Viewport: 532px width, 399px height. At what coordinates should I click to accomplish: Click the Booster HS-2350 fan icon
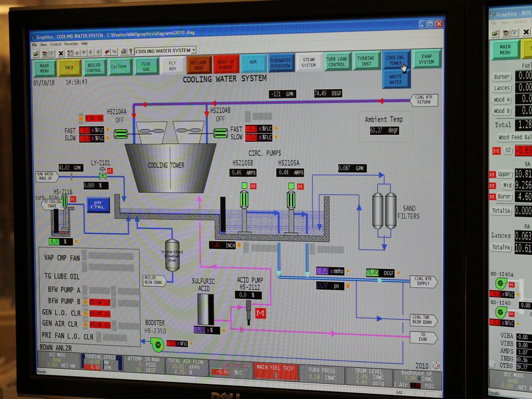tap(157, 343)
